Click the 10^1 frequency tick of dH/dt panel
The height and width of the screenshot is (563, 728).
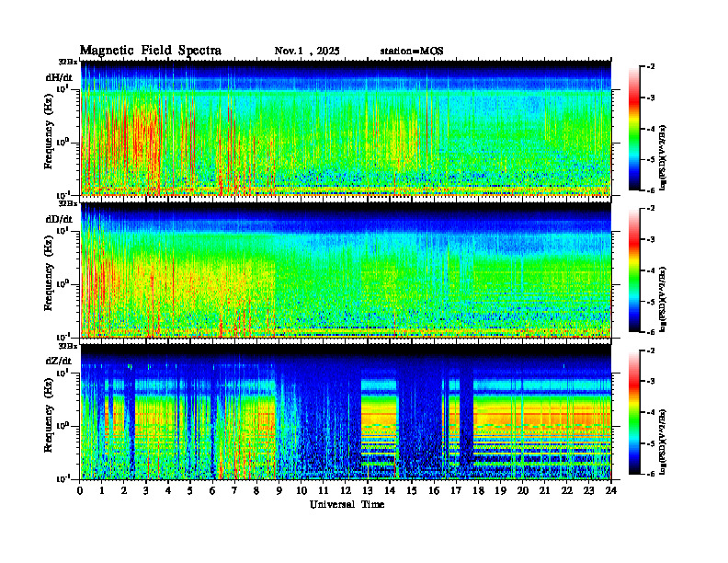pyautogui.click(x=63, y=87)
